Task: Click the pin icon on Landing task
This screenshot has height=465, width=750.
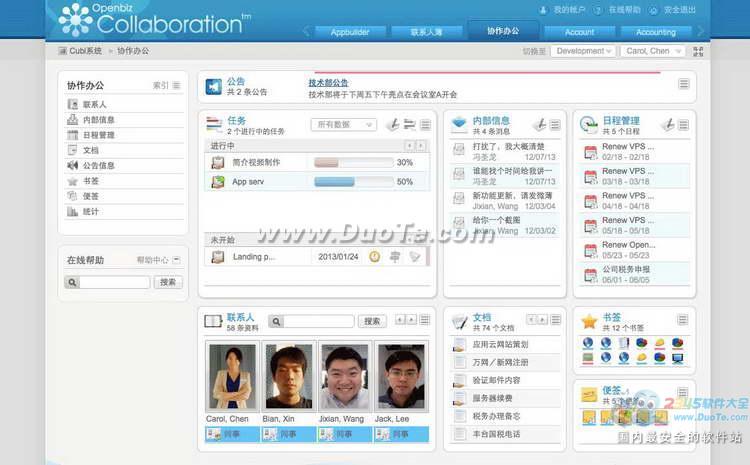Action: pos(395,257)
